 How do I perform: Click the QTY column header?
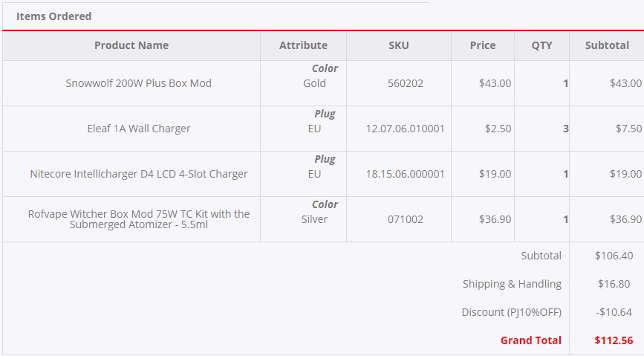click(541, 45)
